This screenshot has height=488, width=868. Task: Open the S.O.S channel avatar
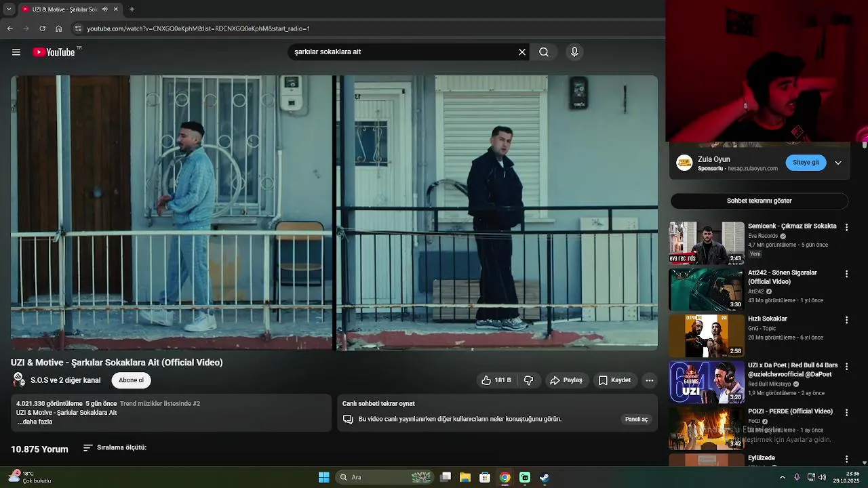pos(18,380)
